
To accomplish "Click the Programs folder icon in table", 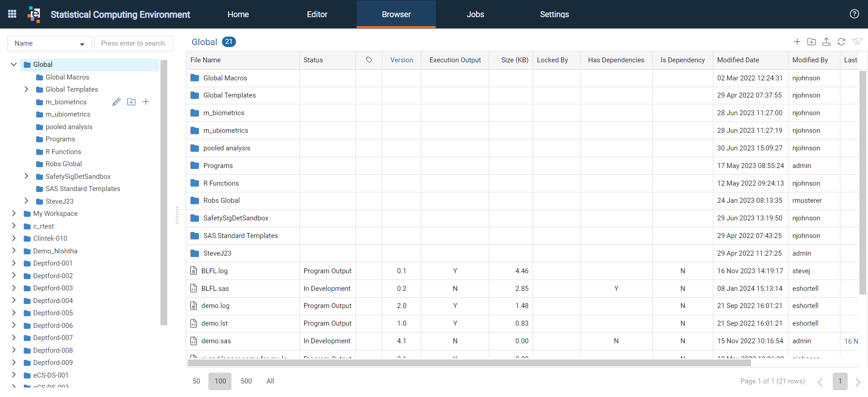I will click(x=195, y=166).
